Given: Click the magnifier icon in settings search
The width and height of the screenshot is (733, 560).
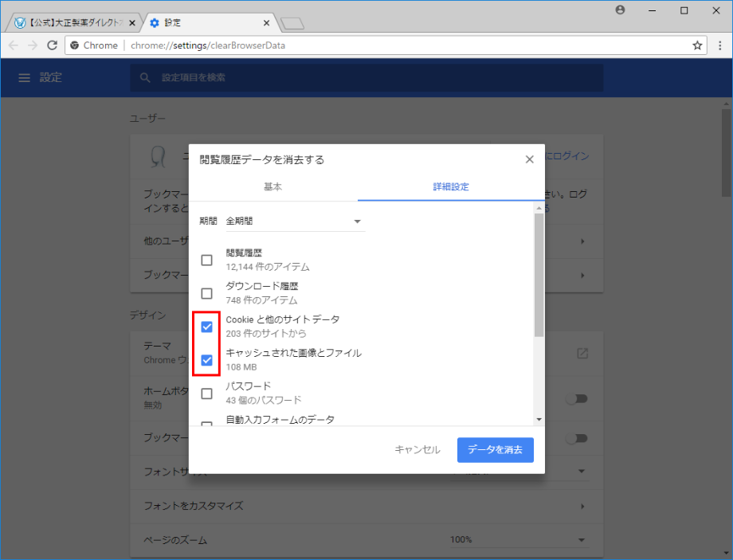Looking at the screenshot, I should [x=145, y=77].
